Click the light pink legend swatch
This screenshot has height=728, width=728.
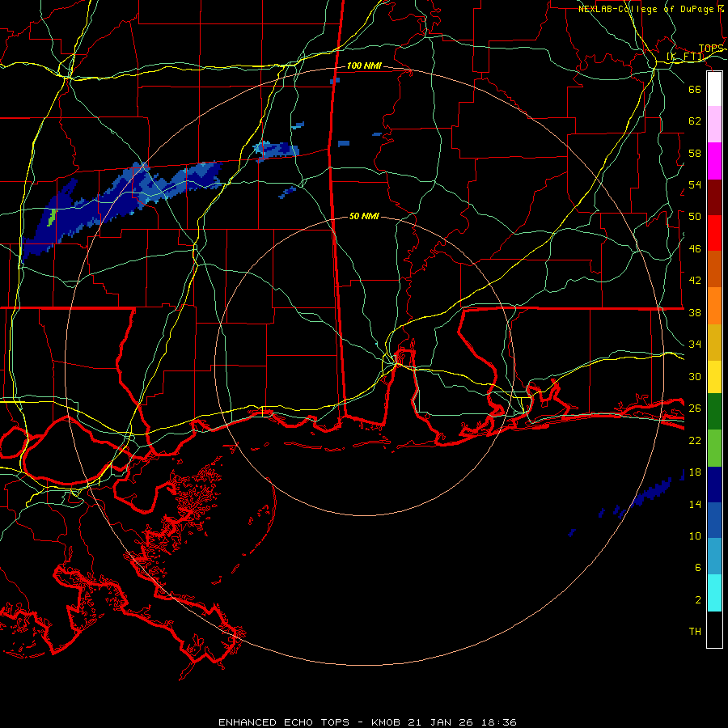(x=714, y=125)
